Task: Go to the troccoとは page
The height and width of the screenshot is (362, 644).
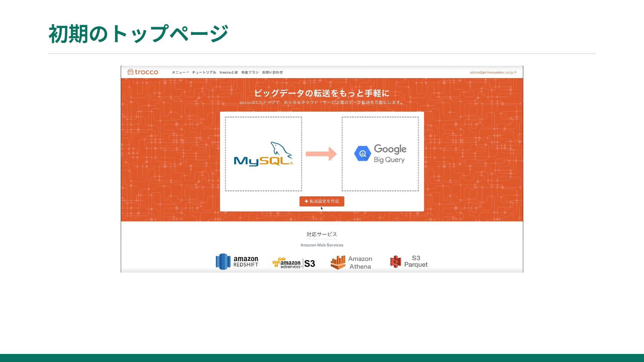Action: tap(229, 72)
